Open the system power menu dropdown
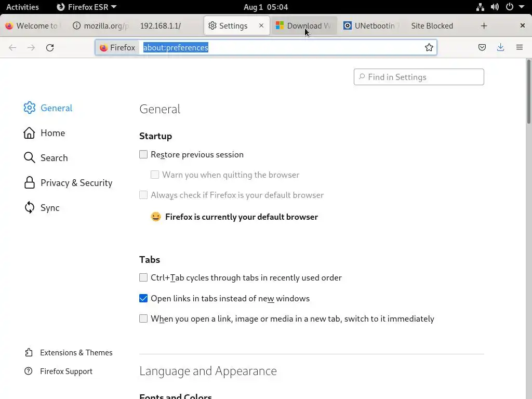The width and height of the screenshot is (532, 399). [513, 7]
